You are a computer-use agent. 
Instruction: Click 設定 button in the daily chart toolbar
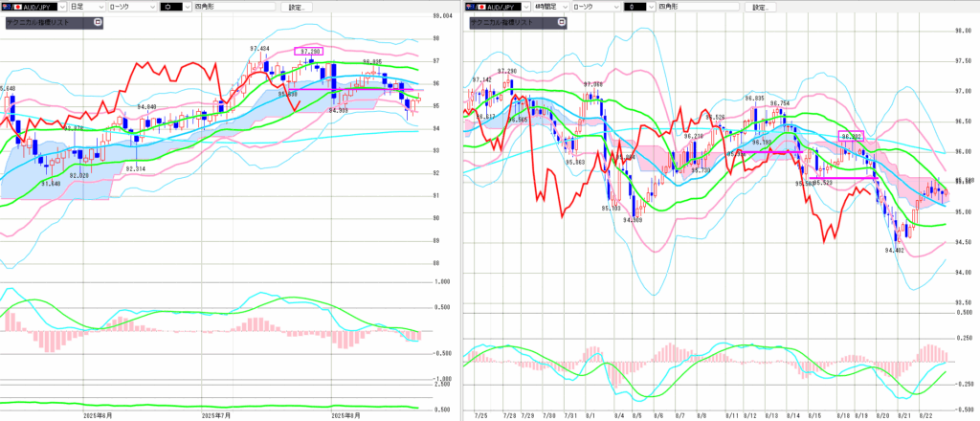(x=295, y=7)
